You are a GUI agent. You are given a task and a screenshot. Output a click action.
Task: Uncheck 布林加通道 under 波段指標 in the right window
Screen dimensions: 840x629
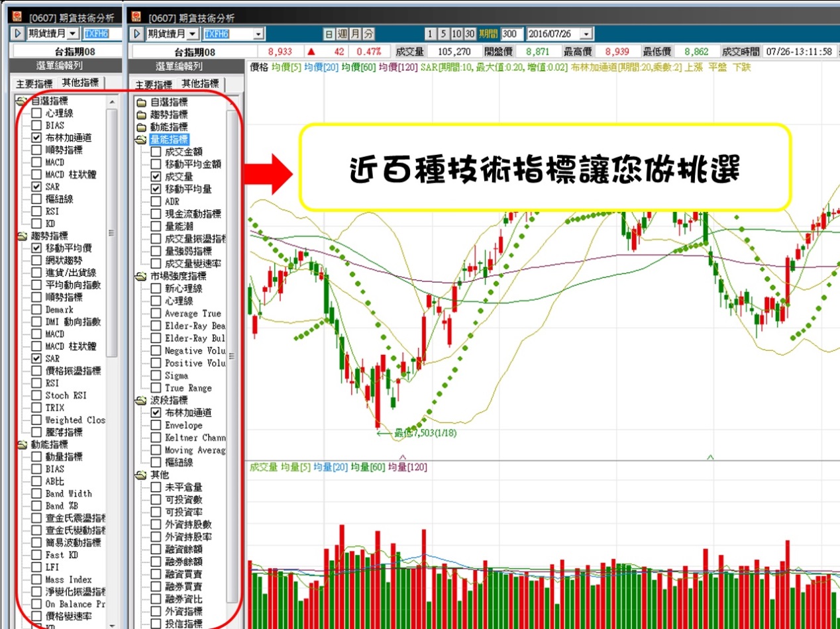click(156, 412)
